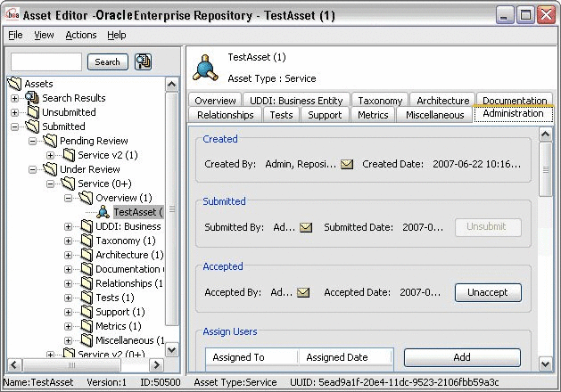Click the email envelope next to Accepted By
The width and height of the screenshot is (561, 392).
(x=303, y=292)
